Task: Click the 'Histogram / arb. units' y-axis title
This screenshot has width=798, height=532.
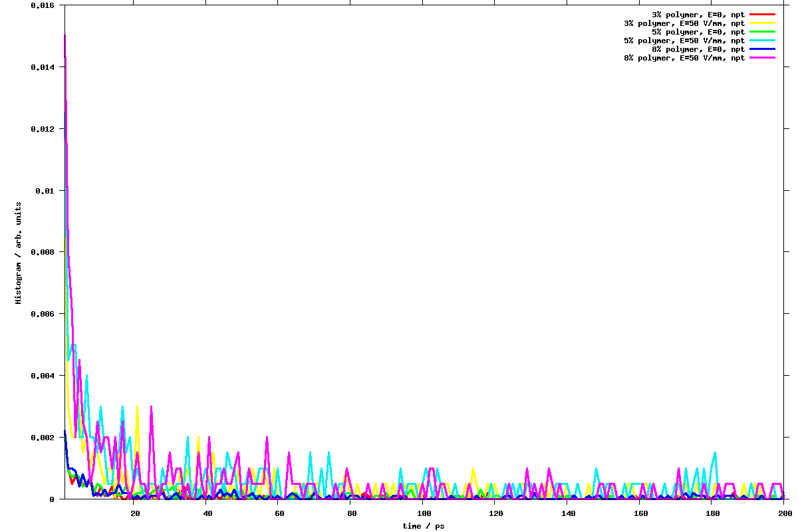Action: click(19, 253)
